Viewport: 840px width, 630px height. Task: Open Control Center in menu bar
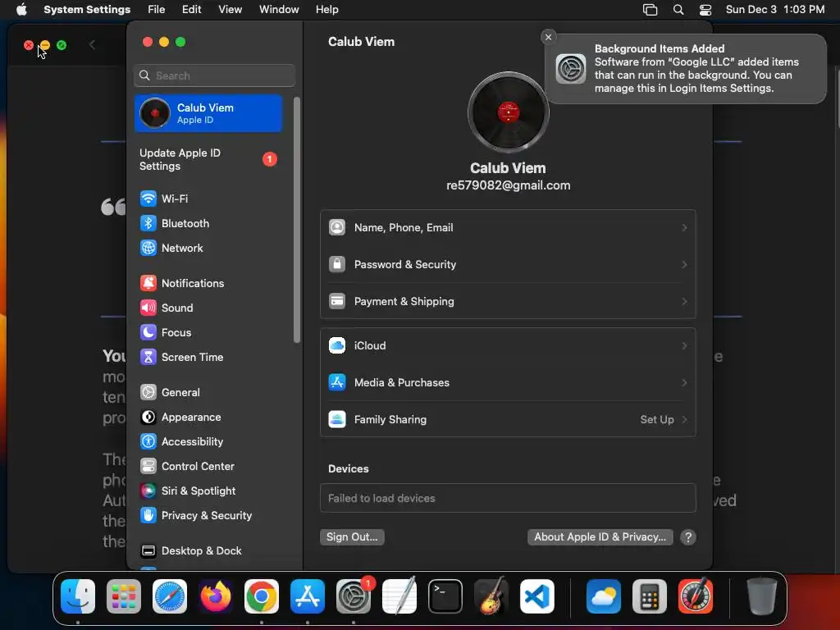pos(705,10)
